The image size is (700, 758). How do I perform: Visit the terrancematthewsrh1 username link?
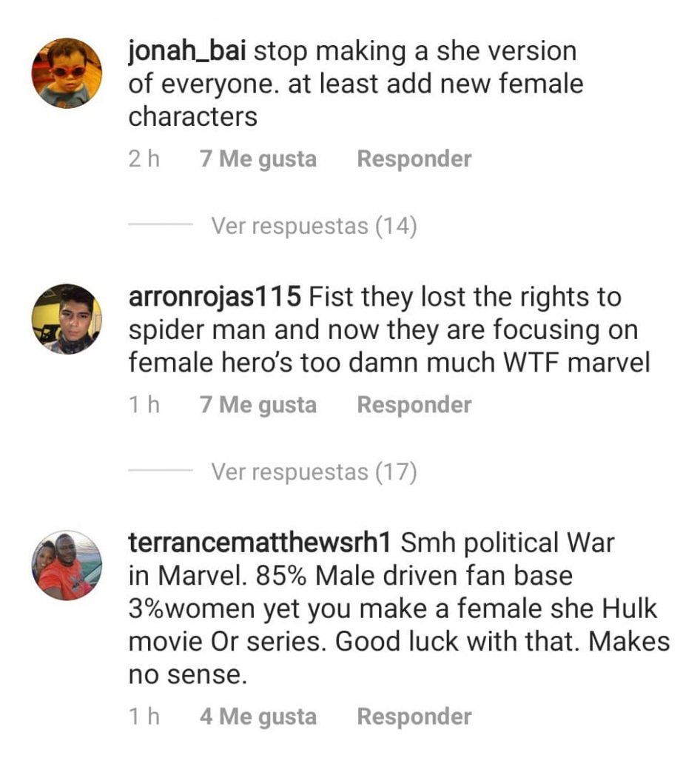(x=260, y=543)
